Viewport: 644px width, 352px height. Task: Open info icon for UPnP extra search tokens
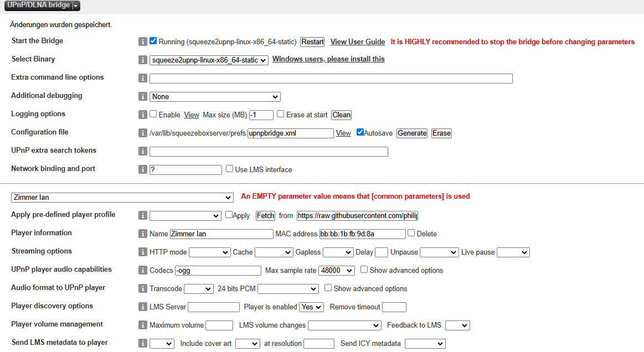(x=142, y=151)
